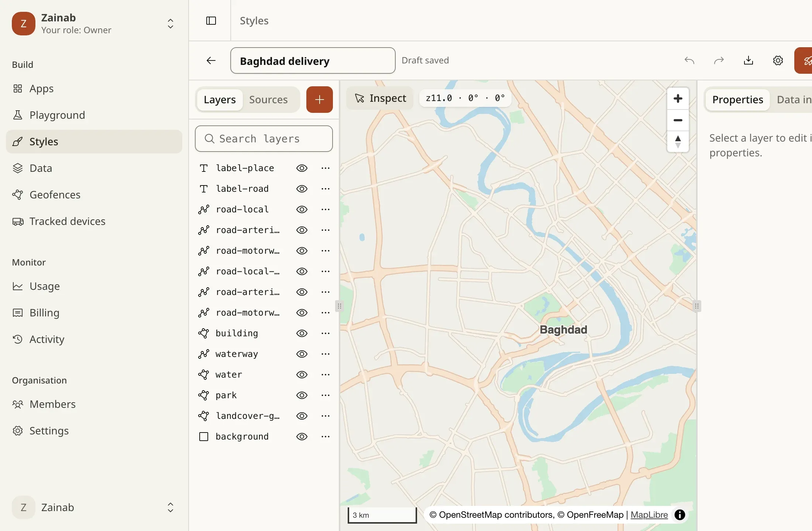Zoom in on the map
812x531 pixels.
click(678, 98)
